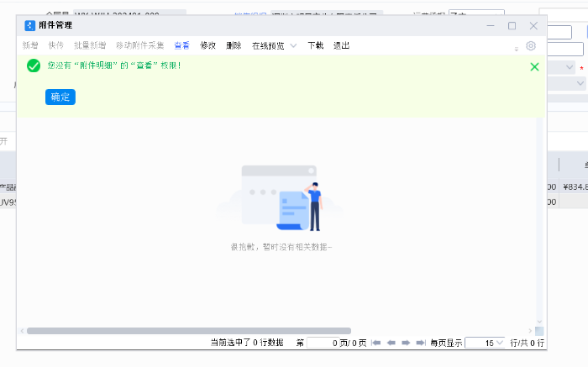Maximize the 附件管理 dialog window
This screenshot has height=367, width=588.
click(x=512, y=26)
